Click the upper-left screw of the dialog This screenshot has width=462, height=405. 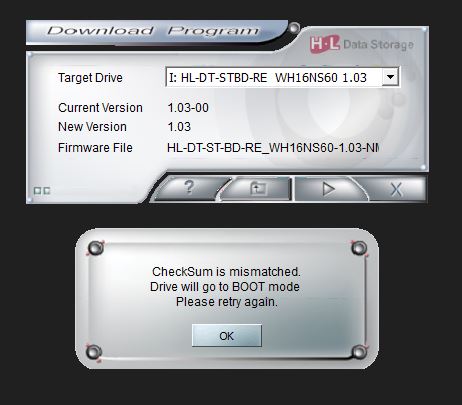point(96,248)
